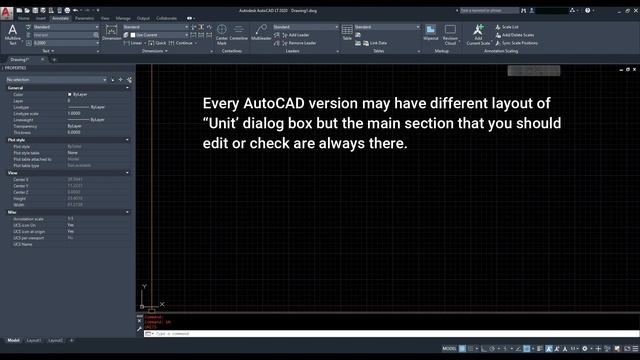The width and height of the screenshot is (640, 360).
Task: Click the Select Objects icon in Properties
Action: (120, 80)
